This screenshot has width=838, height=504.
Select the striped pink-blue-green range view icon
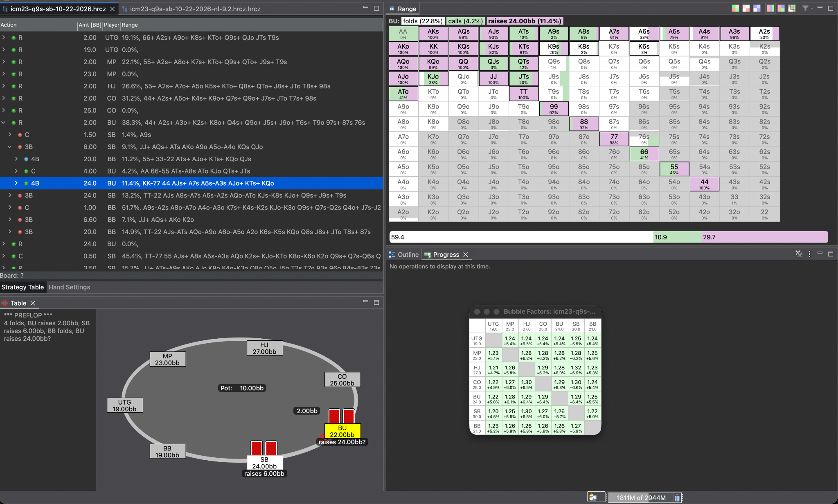[770, 8]
